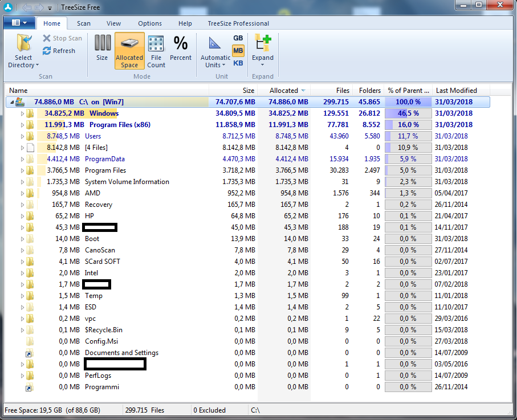The image size is (517, 420).
Task: Expand the [4 Files] entry
Action: point(22,148)
